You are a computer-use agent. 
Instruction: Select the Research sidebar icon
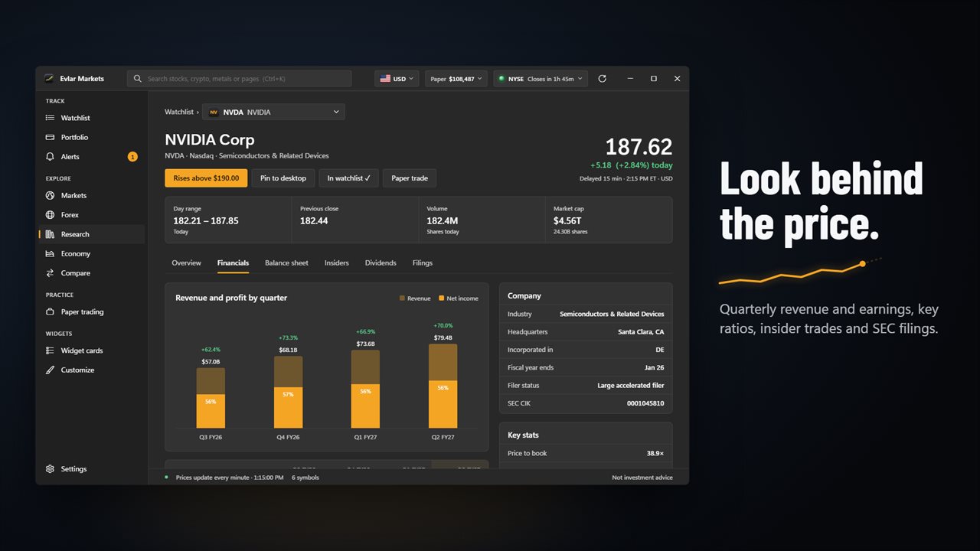51,234
